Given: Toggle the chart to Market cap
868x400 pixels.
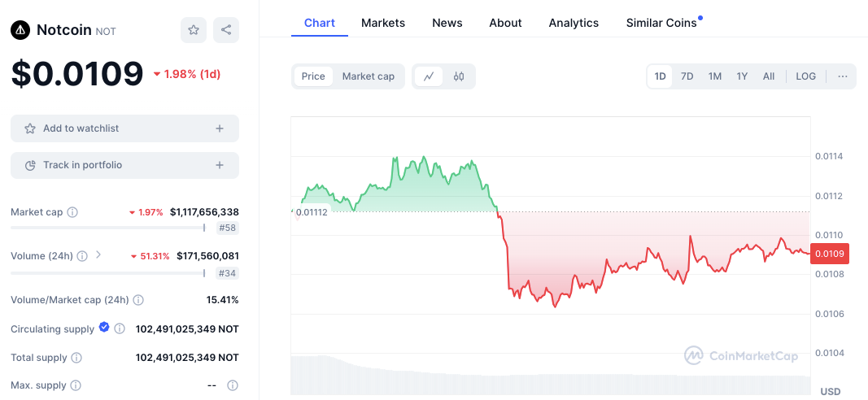Looking at the screenshot, I should point(368,76).
